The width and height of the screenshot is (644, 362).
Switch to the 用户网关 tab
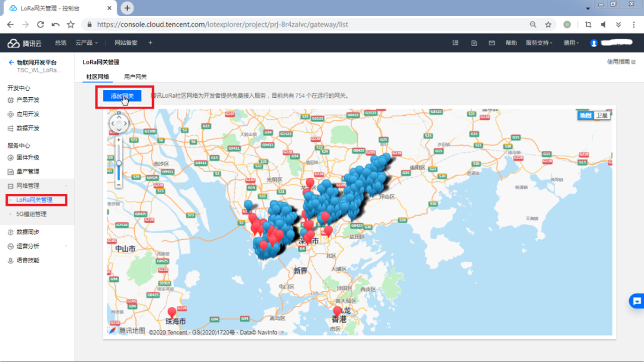(x=135, y=76)
